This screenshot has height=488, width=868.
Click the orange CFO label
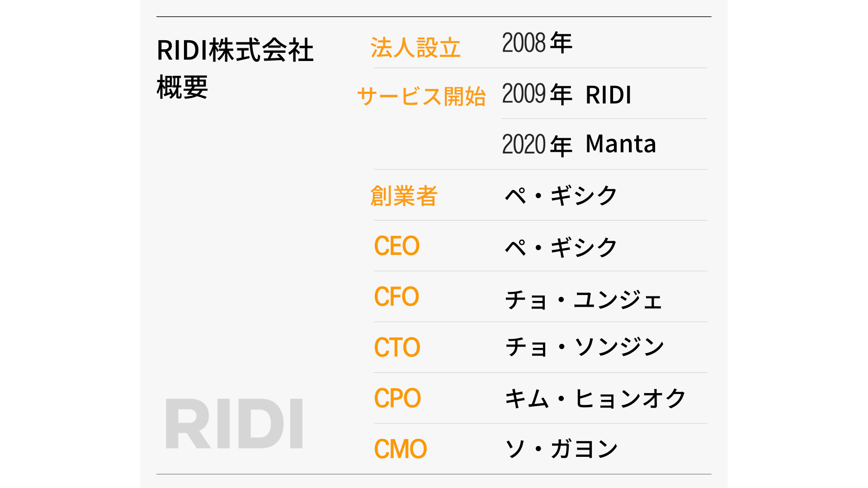click(396, 296)
